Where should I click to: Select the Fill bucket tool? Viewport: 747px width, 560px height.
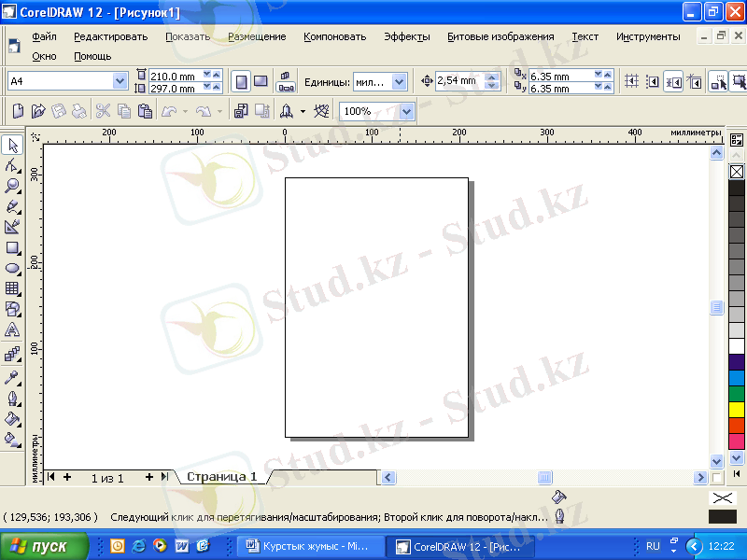(12, 418)
